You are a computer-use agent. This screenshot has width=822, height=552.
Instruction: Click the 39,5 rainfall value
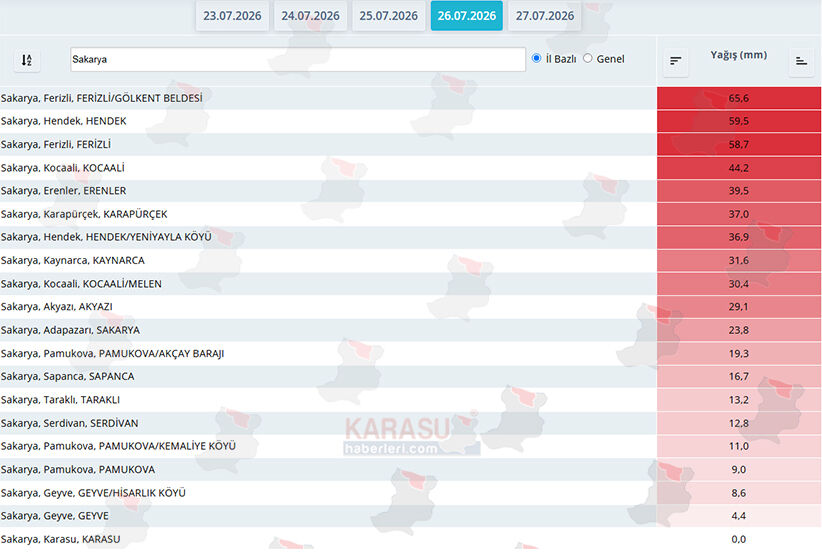(x=739, y=191)
